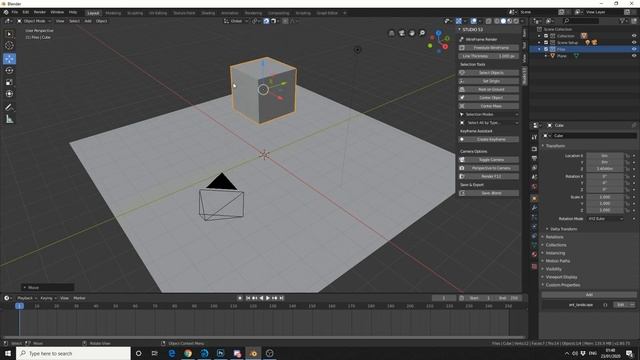Open the viewport Add menu
Screen dimensions: 640x360
click(88, 21)
